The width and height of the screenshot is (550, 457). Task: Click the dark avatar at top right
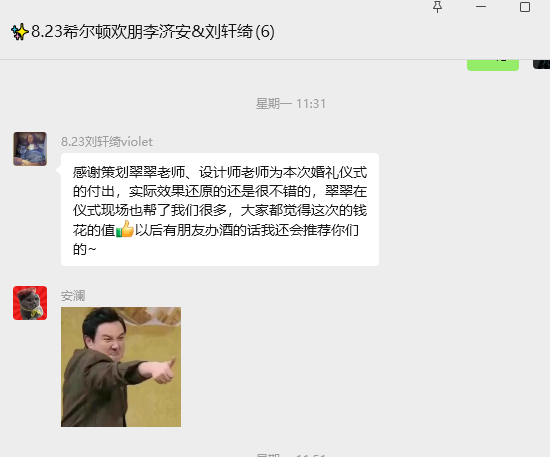pyautogui.click(x=542, y=65)
